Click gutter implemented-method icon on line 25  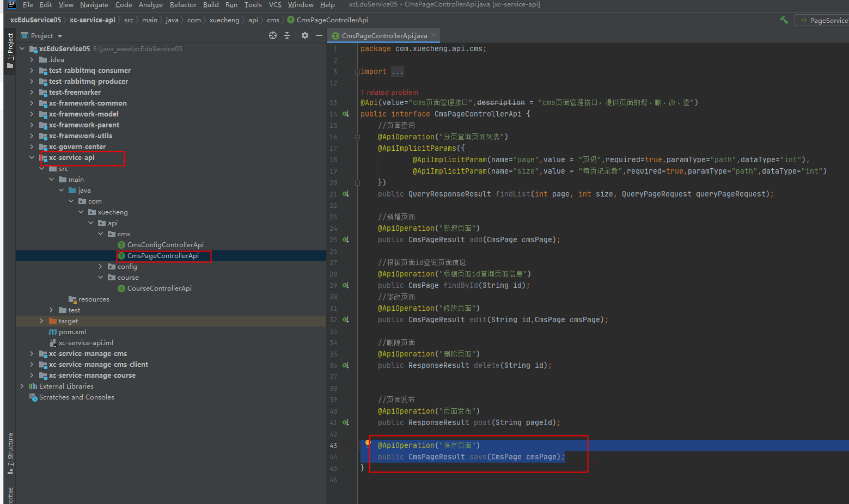346,239
